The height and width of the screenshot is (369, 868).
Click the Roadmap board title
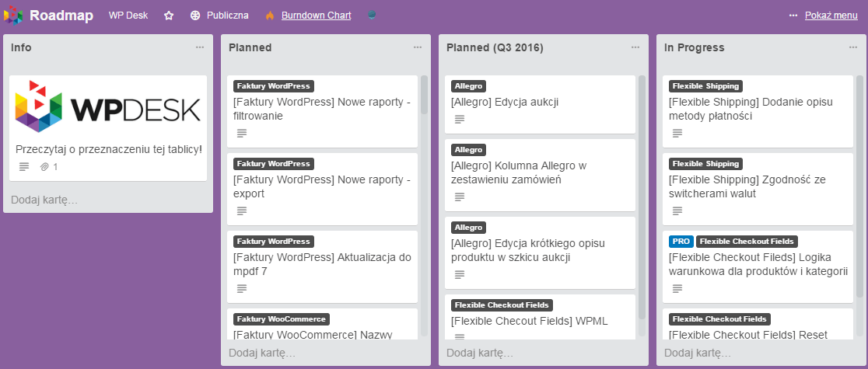(61, 16)
